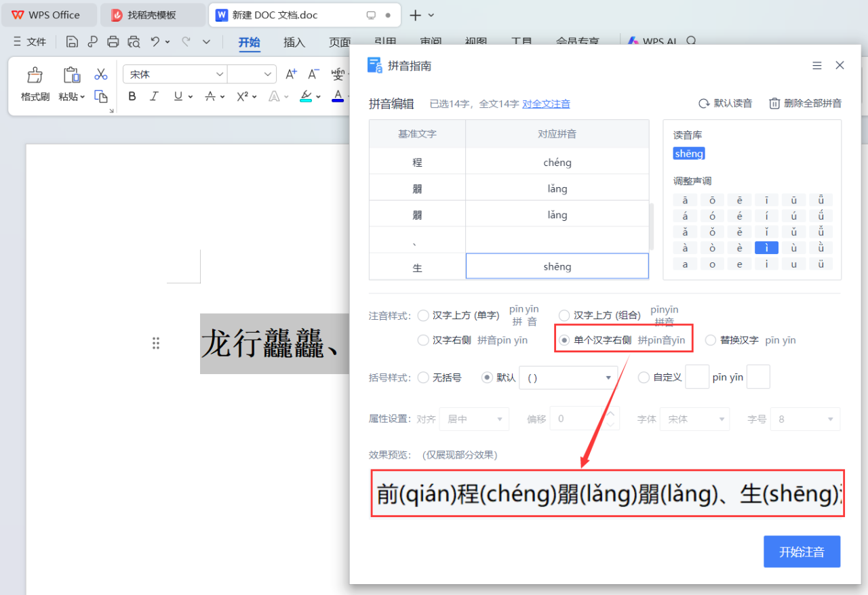868x595 pixels.
Task: Toggle Italic formatting
Action: (154, 96)
